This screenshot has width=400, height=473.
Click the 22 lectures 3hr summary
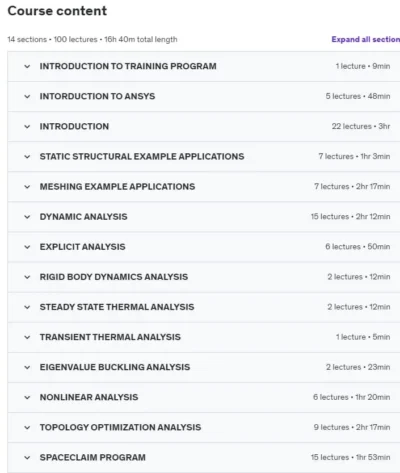(361, 126)
